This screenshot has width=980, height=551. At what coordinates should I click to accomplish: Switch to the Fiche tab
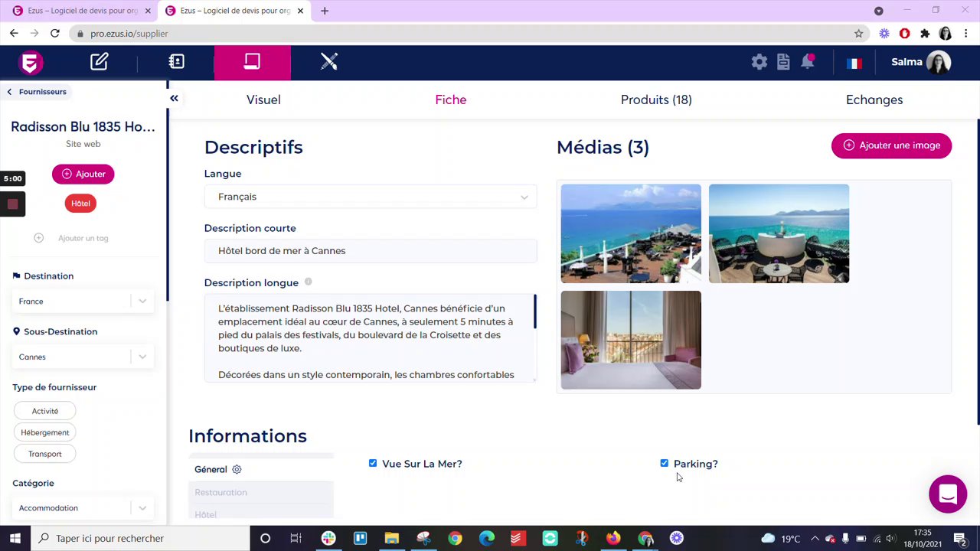(450, 99)
